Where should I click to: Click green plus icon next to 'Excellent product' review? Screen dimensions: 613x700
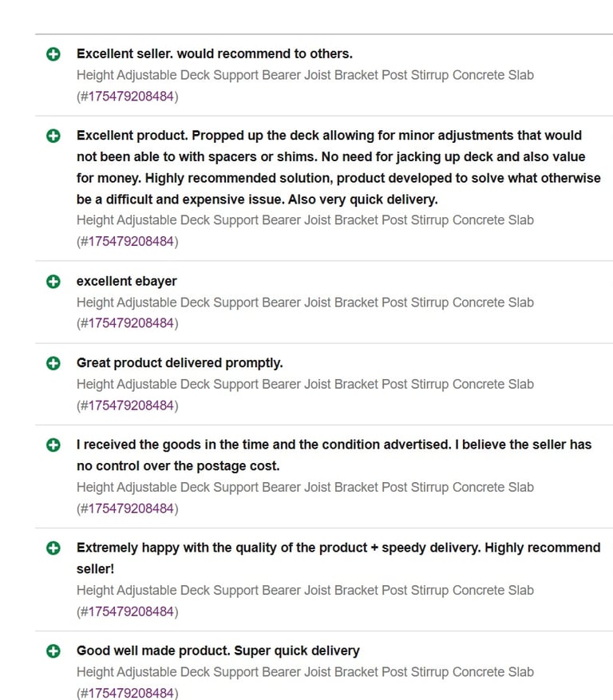pos(53,136)
